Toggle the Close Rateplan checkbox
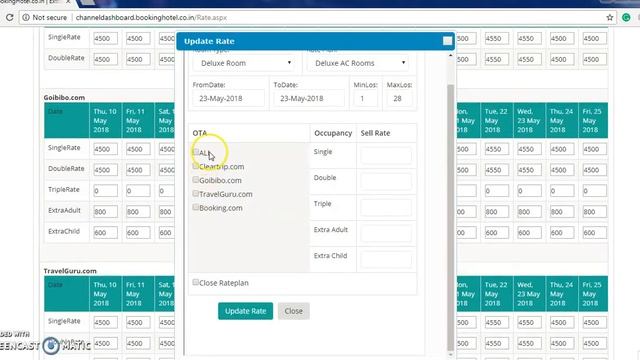This screenshot has width=640, height=360. pos(196,282)
